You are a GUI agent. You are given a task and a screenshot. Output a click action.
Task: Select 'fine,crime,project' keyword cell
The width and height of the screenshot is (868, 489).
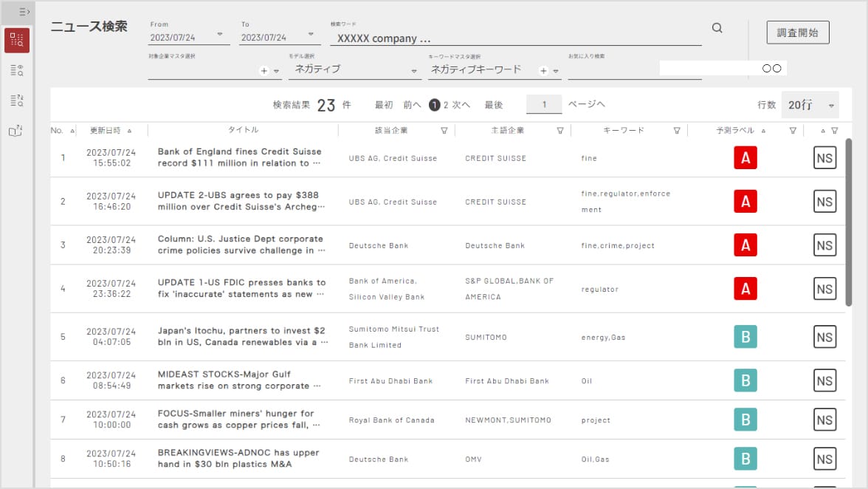[618, 246]
